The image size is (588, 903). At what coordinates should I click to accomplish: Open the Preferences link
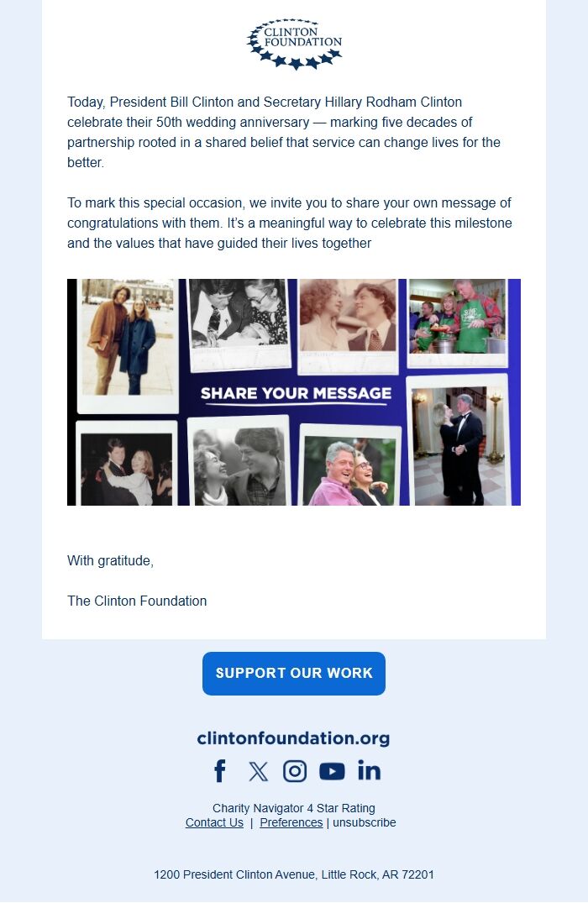click(x=291, y=822)
